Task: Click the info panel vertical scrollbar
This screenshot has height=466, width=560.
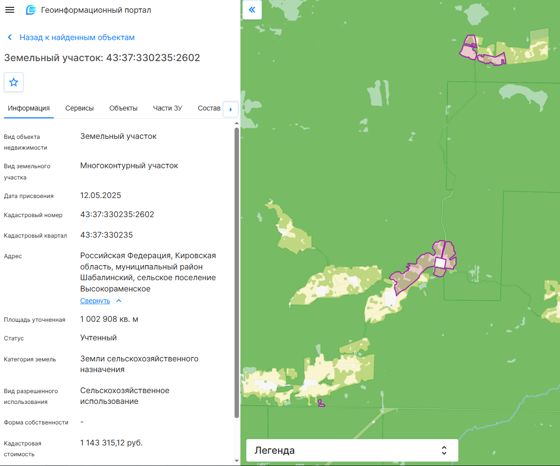Action: [236, 273]
